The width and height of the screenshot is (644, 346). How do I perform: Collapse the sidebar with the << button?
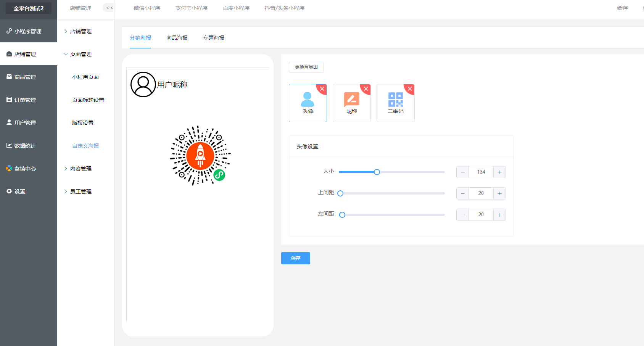point(109,8)
